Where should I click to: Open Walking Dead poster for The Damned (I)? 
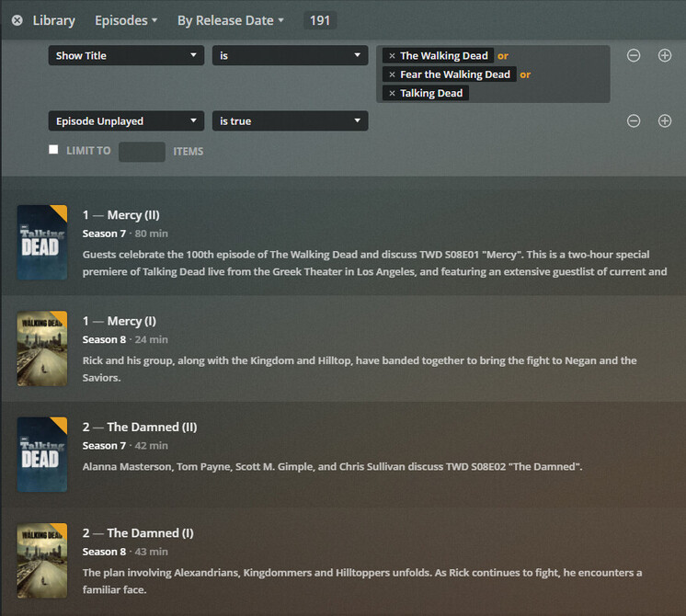[x=42, y=561]
